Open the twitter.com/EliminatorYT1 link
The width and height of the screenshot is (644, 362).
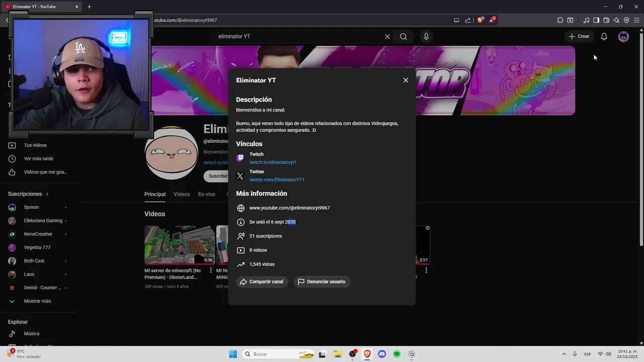[277, 179]
